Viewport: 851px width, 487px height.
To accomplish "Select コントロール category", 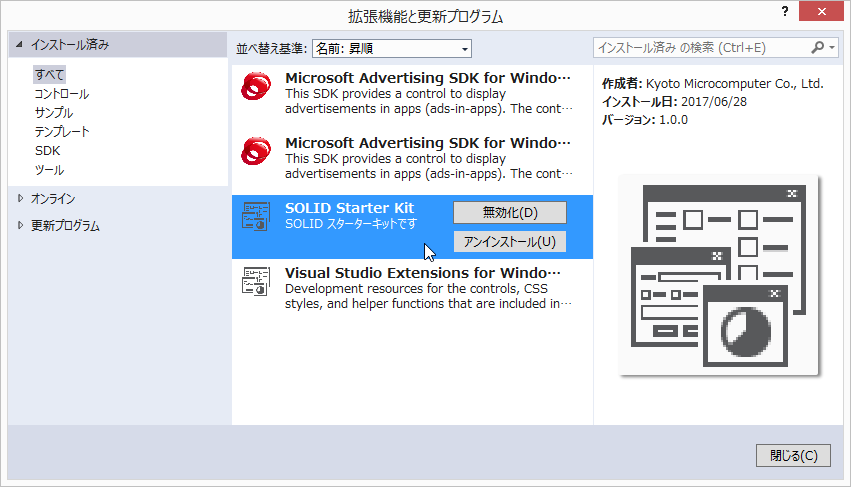I will point(61,94).
